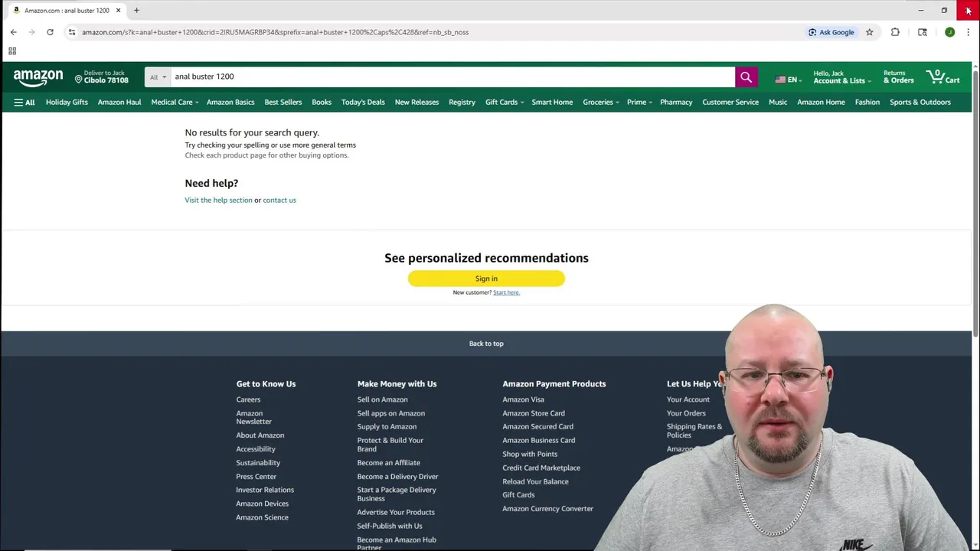Image resolution: width=980 pixels, height=551 pixels.
Task: Open the EN language selector
Action: (x=788, y=80)
